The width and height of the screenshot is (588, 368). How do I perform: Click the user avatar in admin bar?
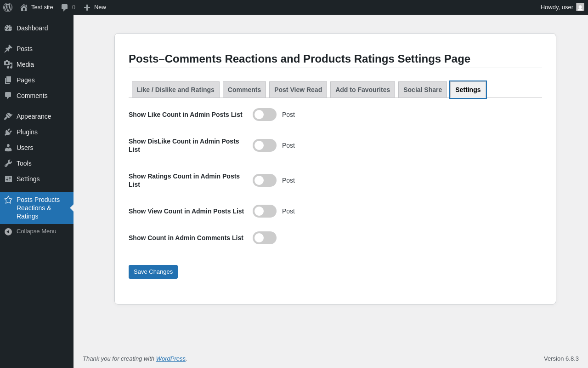pos(580,7)
